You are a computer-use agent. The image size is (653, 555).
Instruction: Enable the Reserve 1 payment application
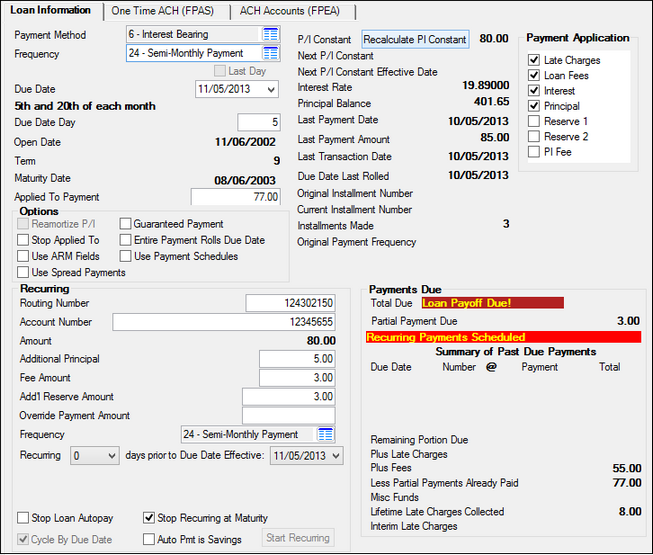(534, 121)
